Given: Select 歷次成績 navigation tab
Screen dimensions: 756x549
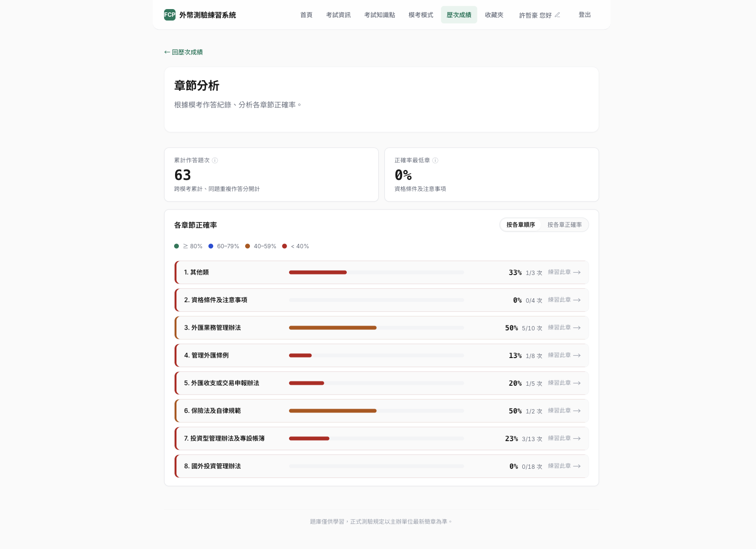Looking at the screenshot, I should tap(459, 15).
